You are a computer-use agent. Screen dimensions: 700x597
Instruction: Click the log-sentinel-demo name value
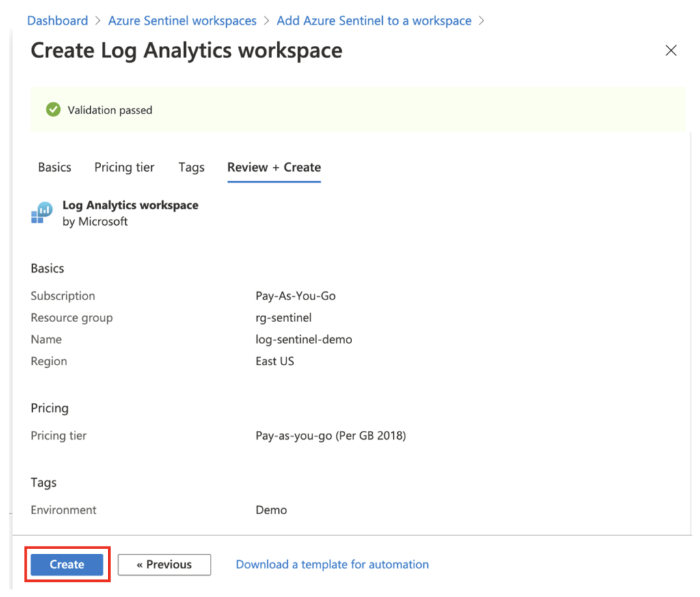304,339
